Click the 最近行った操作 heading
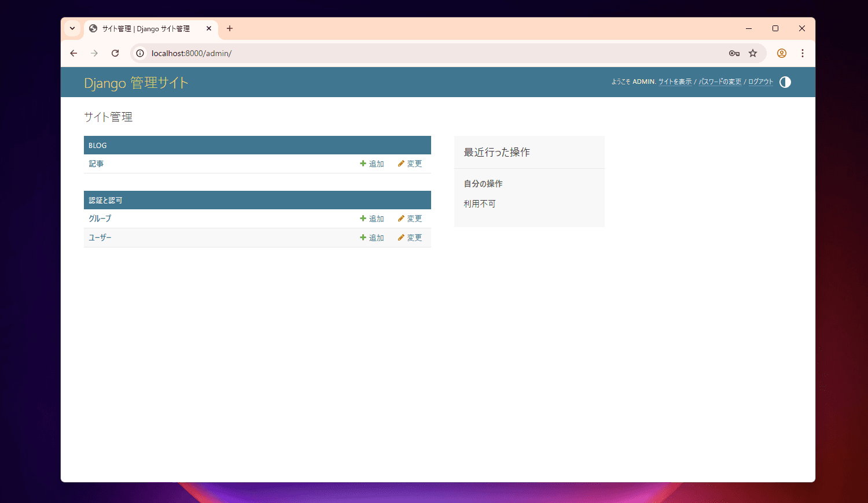 tap(496, 152)
